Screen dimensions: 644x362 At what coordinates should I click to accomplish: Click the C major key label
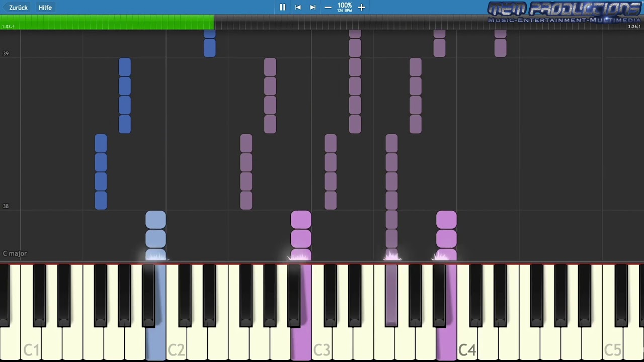pos(15,253)
